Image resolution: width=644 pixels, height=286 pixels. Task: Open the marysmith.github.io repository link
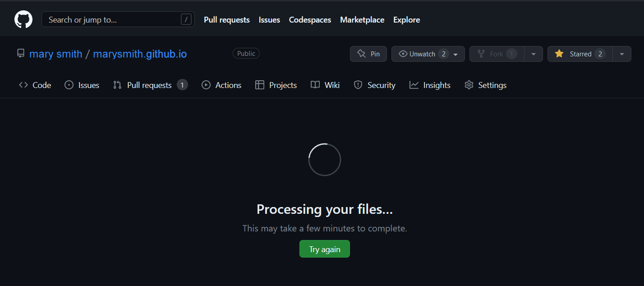tap(140, 54)
